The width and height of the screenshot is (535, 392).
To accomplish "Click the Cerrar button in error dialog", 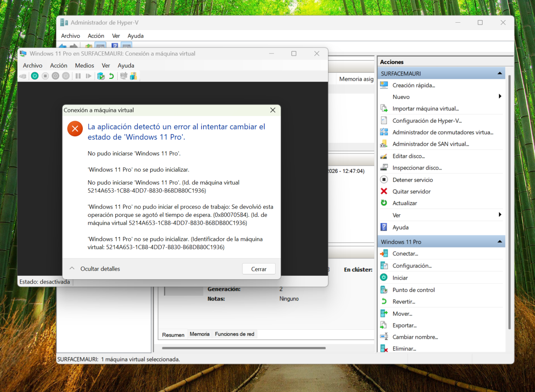I will 259,269.
